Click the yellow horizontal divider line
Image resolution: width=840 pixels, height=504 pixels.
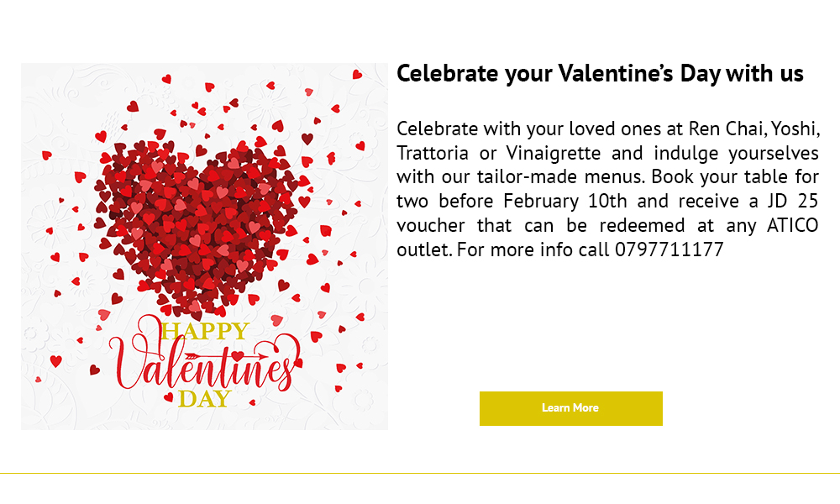pyautogui.click(x=420, y=474)
